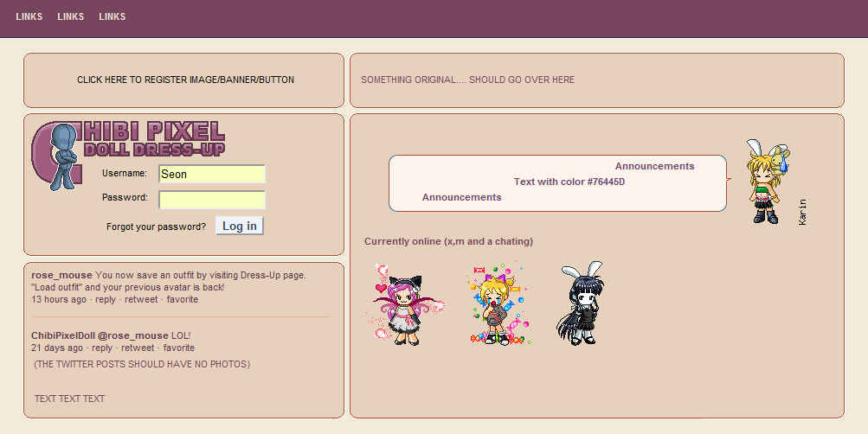Click the register image banner text
Image resolution: width=868 pixels, height=434 pixels.
(185, 80)
